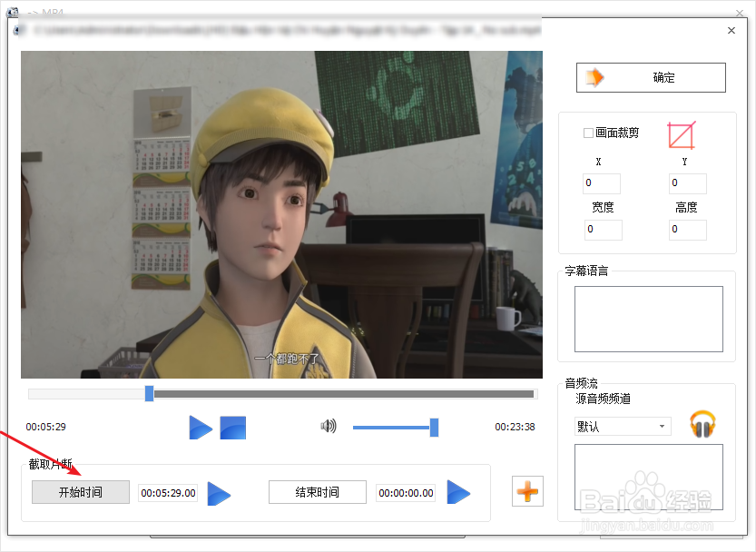
Task: Click the 宽度 width input field
Action: [604, 230]
